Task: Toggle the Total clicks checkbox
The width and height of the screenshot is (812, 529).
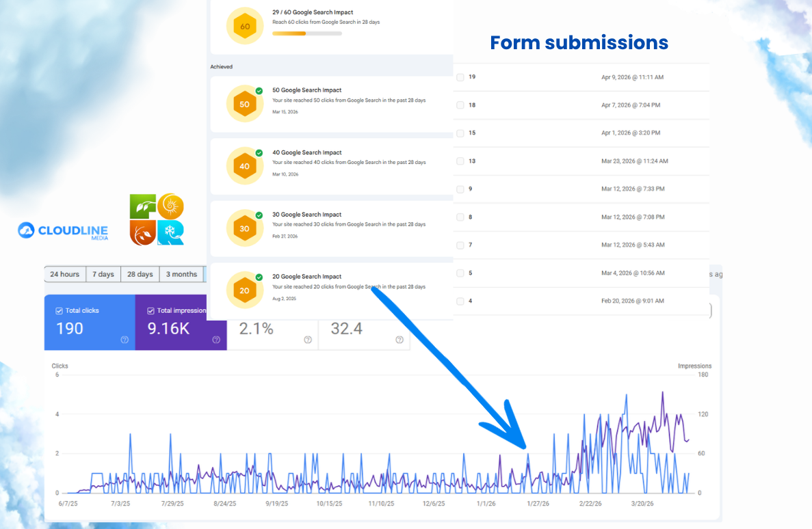Action: point(59,310)
